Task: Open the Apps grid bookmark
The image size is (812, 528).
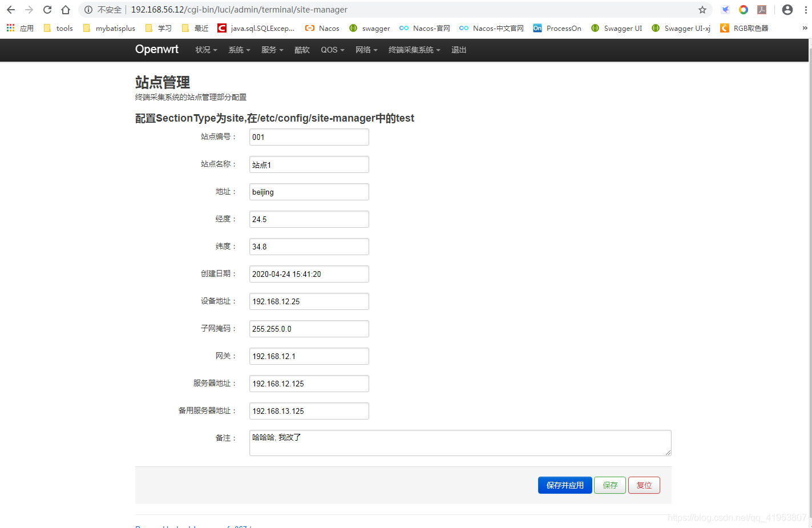Action: pyautogui.click(x=20, y=28)
